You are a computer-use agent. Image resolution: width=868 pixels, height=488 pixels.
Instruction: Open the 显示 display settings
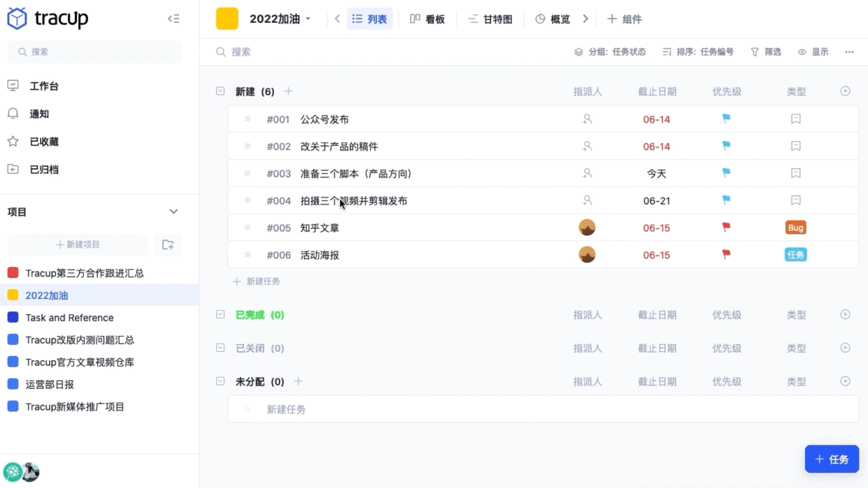click(814, 52)
